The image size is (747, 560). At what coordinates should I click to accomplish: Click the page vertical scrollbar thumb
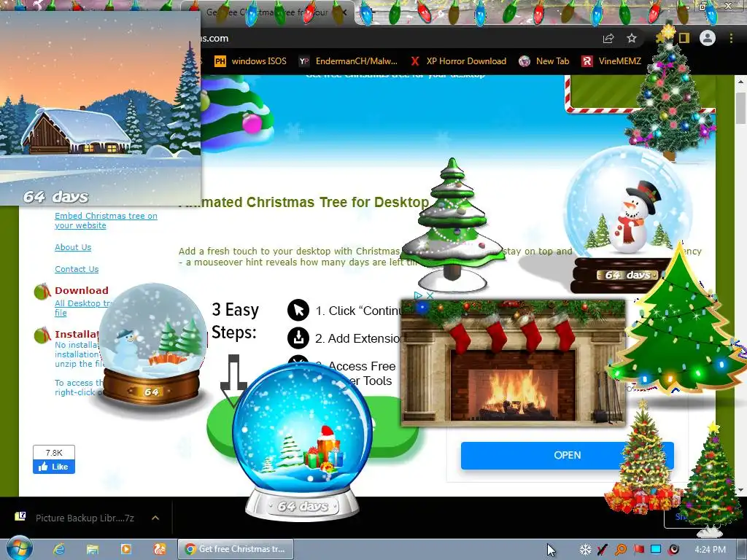pyautogui.click(x=741, y=108)
